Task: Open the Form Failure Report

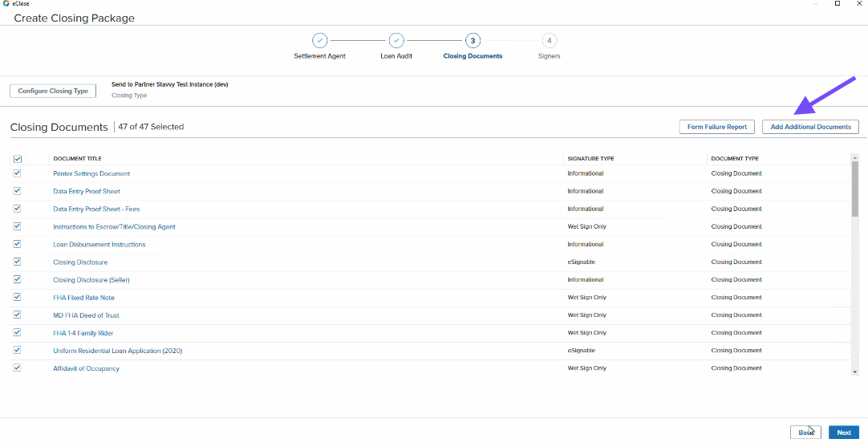Action: (x=717, y=127)
